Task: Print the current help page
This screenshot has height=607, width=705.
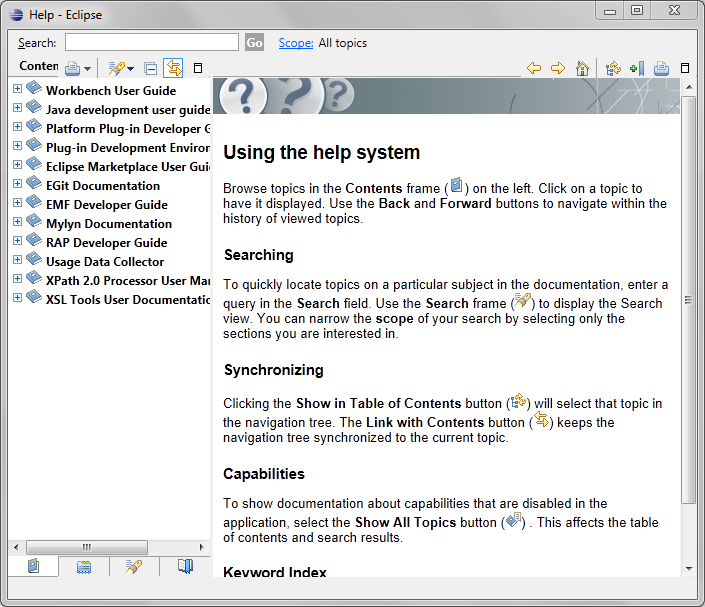Action: click(661, 68)
